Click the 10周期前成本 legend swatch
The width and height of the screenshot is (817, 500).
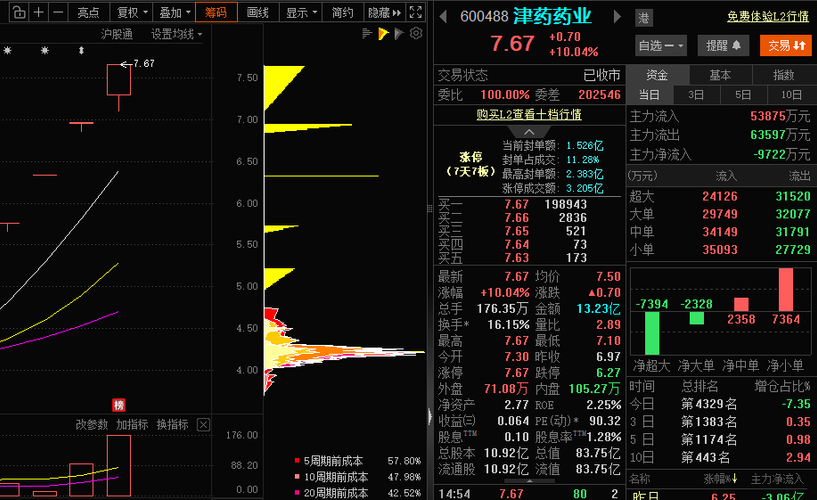pos(297,477)
